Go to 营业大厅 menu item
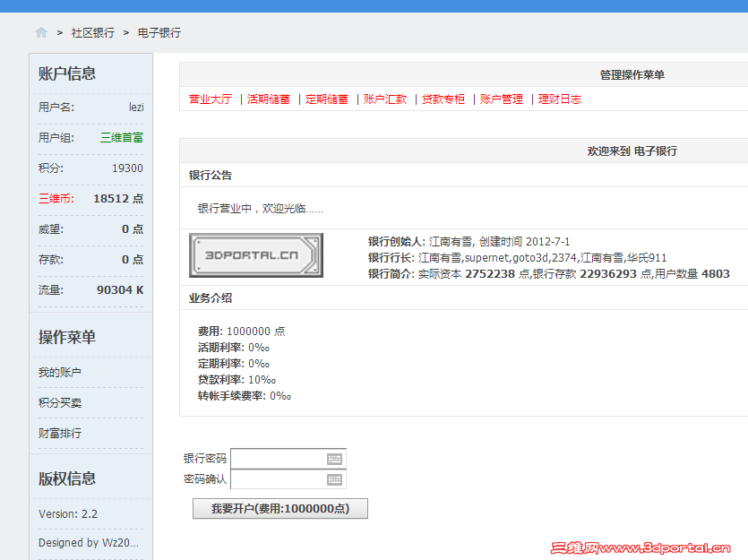Screen dimensions: 748x560 pos(211,99)
